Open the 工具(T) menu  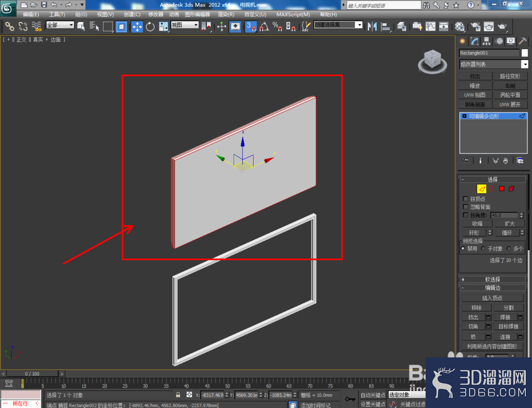tap(57, 14)
